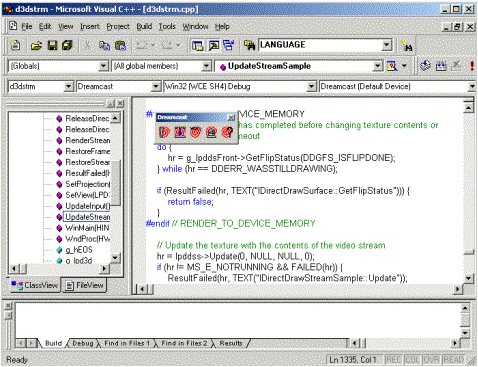Screen dimensions: 478x367
Task: Click the code editor vertical scrollbar down arrow
Action: 469,278
